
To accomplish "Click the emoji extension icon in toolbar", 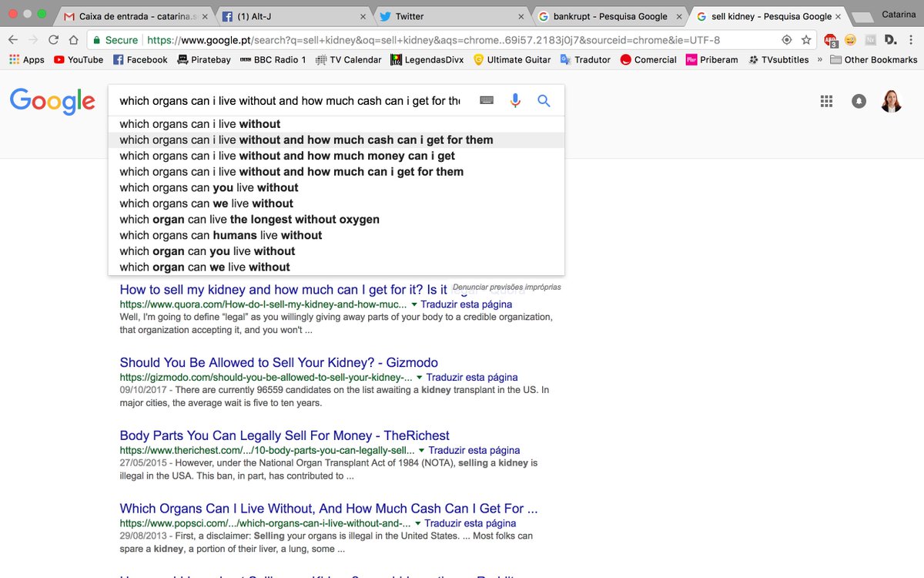I will click(850, 40).
